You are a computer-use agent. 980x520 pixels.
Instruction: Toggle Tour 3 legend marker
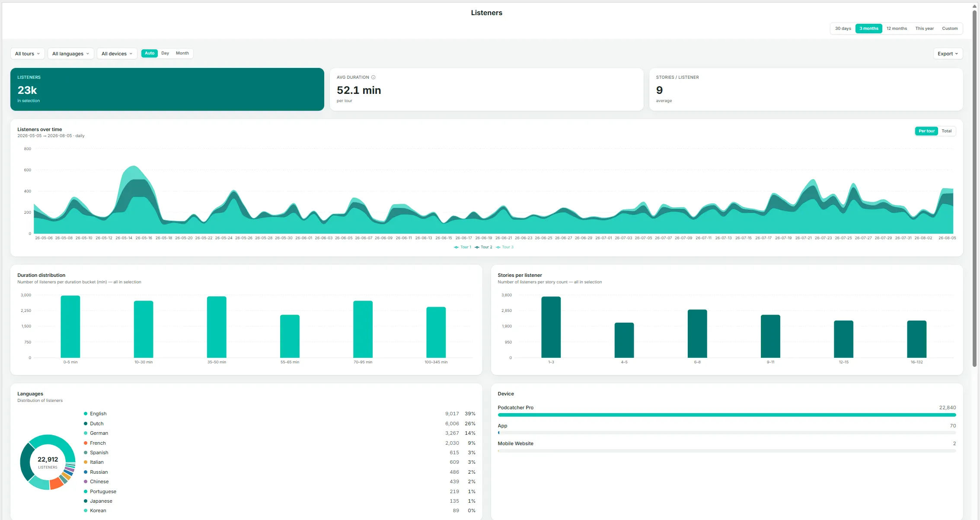(x=498, y=247)
